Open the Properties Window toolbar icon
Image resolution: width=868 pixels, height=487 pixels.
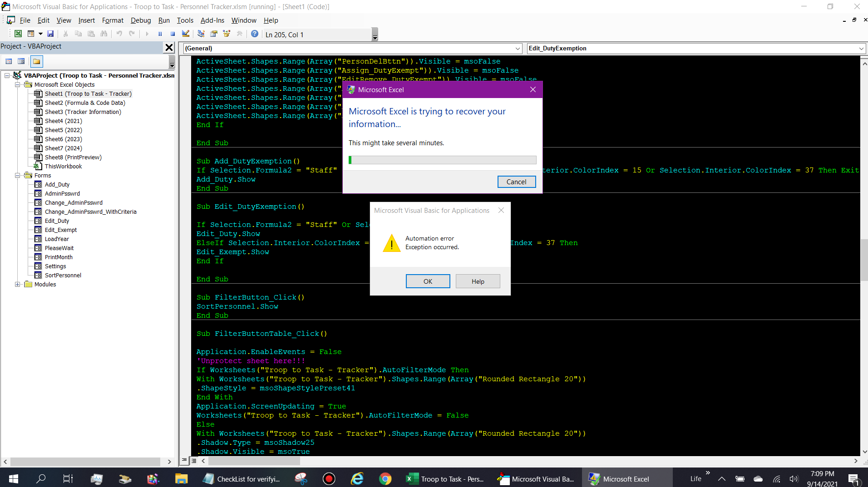pyautogui.click(x=213, y=34)
